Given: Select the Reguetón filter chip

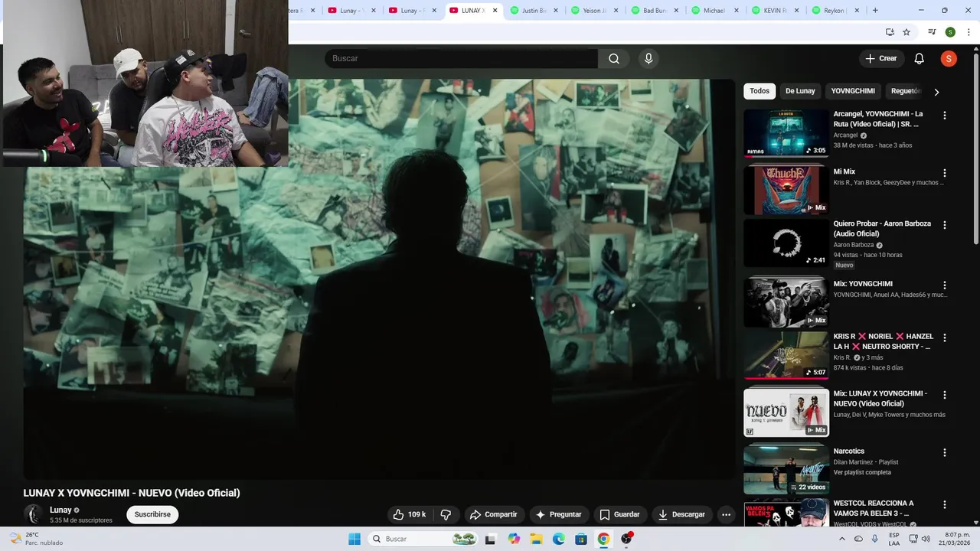Looking at the screenshot, I should 905,91.
